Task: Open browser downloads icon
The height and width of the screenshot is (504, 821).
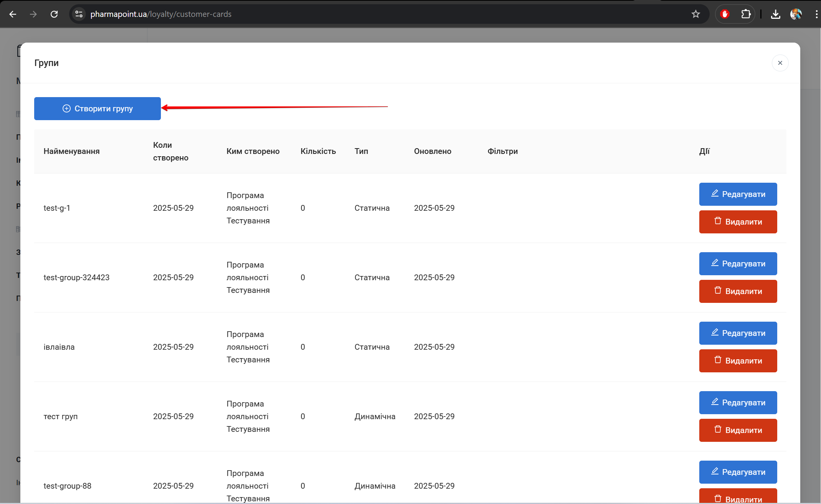Action: point(775,14)
